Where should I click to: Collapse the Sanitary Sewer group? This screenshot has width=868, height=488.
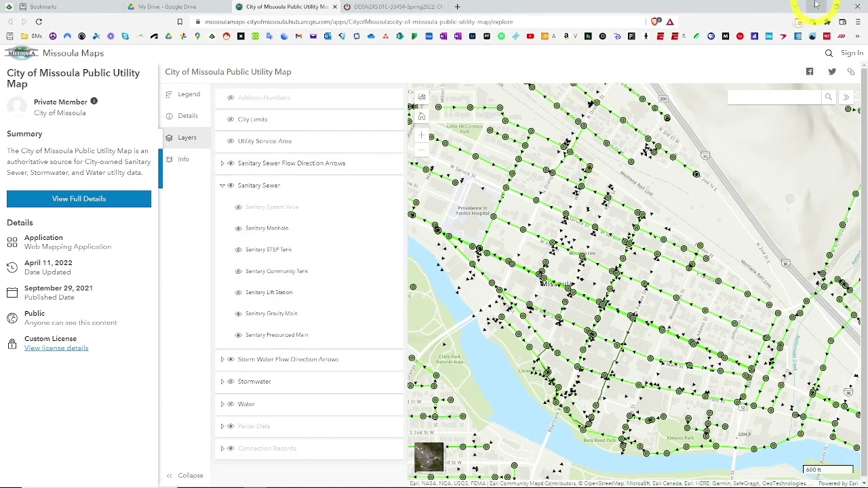pos(222,186)
